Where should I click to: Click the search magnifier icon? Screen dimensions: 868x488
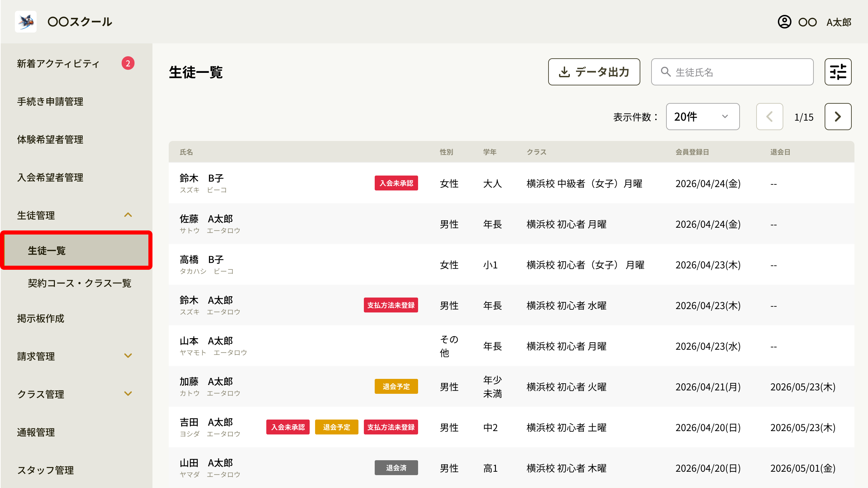pos(666,72)
